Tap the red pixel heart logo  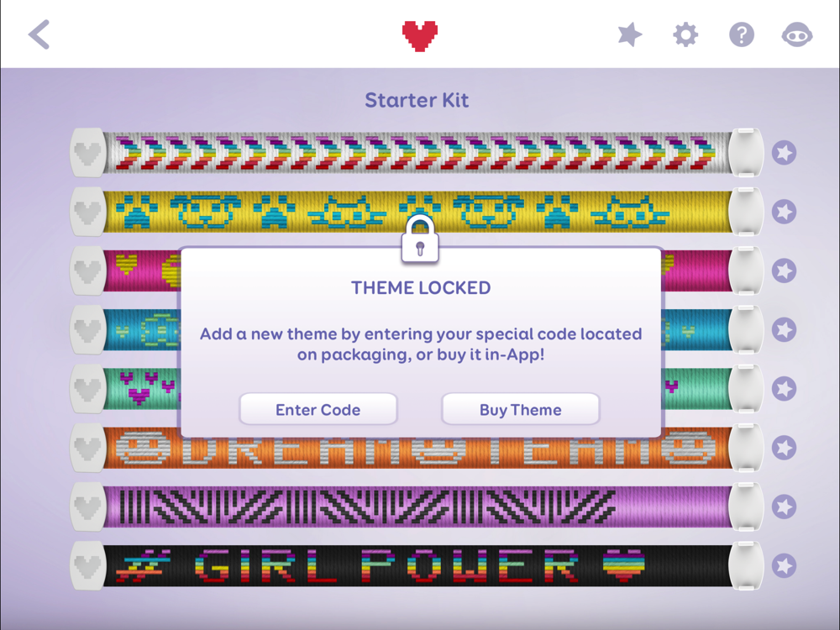(420, 36)
